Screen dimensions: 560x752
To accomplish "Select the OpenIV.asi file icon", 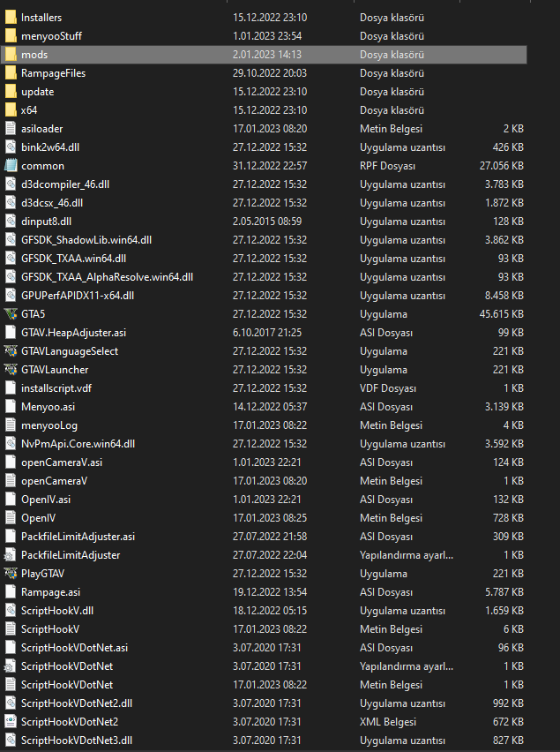I will click(x=11, y=500).
